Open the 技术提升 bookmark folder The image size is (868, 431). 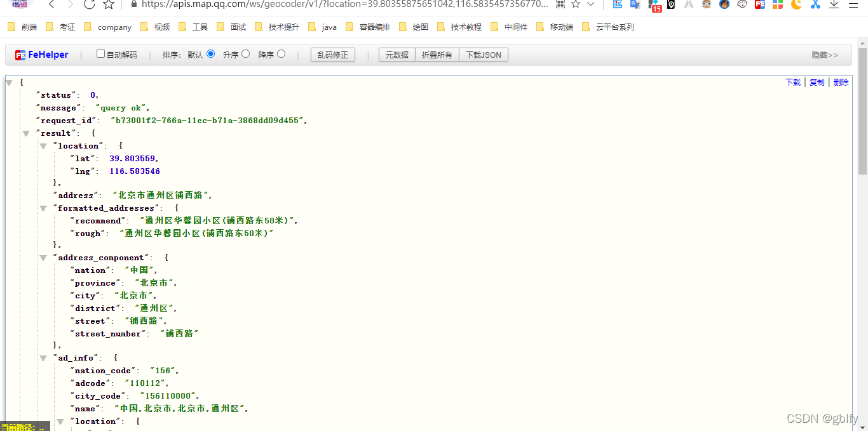277,27
